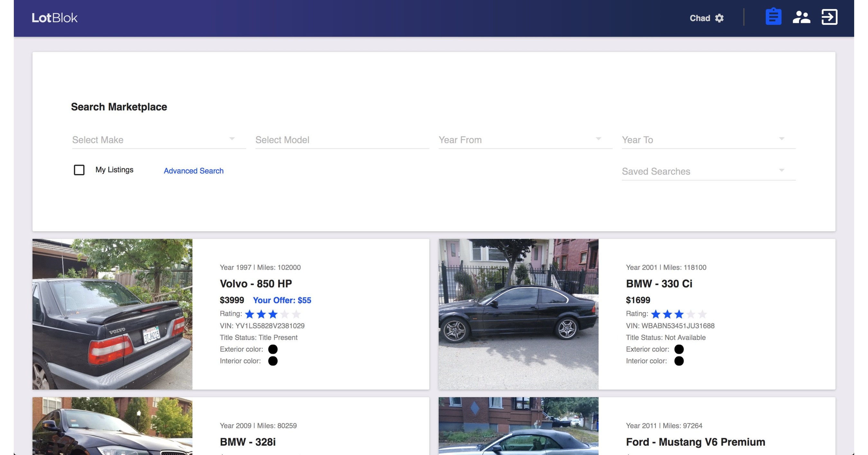Open the clipboard listings icon in navbar

click(774, 17)
